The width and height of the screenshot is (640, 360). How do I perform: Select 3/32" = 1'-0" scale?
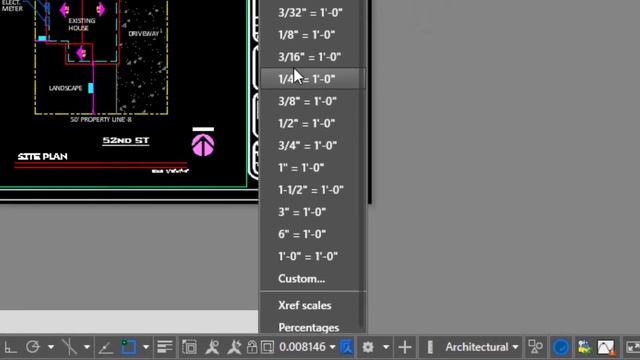coord(313,13)
